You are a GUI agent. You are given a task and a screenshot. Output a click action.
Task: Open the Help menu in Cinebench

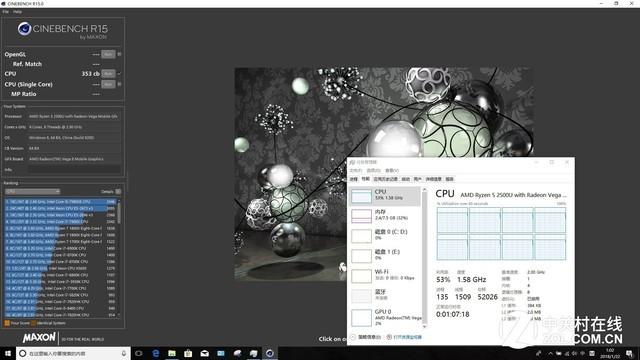click(x=17, y=12)
